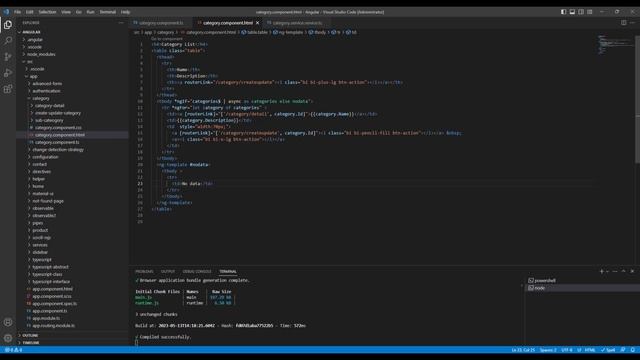Image resolution: width=640 pixels, height=360 pixels.
Task: Click the VS Code logo icon
Action: 6,12
